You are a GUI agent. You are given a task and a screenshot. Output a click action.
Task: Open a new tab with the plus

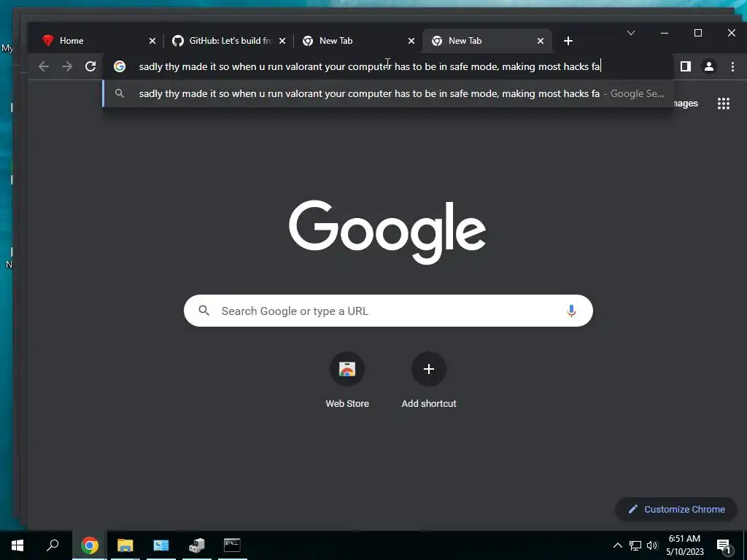pos(568,41)
